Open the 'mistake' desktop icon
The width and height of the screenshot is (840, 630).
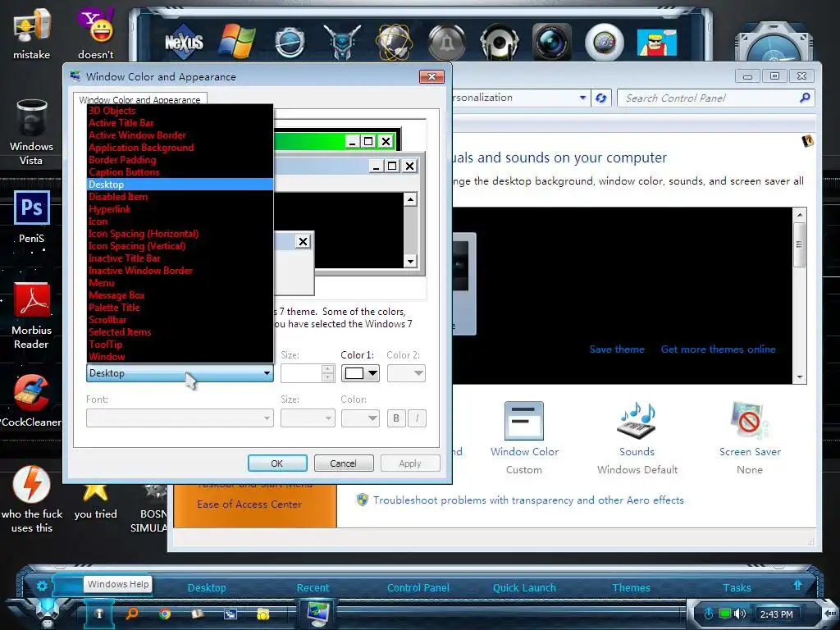pos(32,33)
